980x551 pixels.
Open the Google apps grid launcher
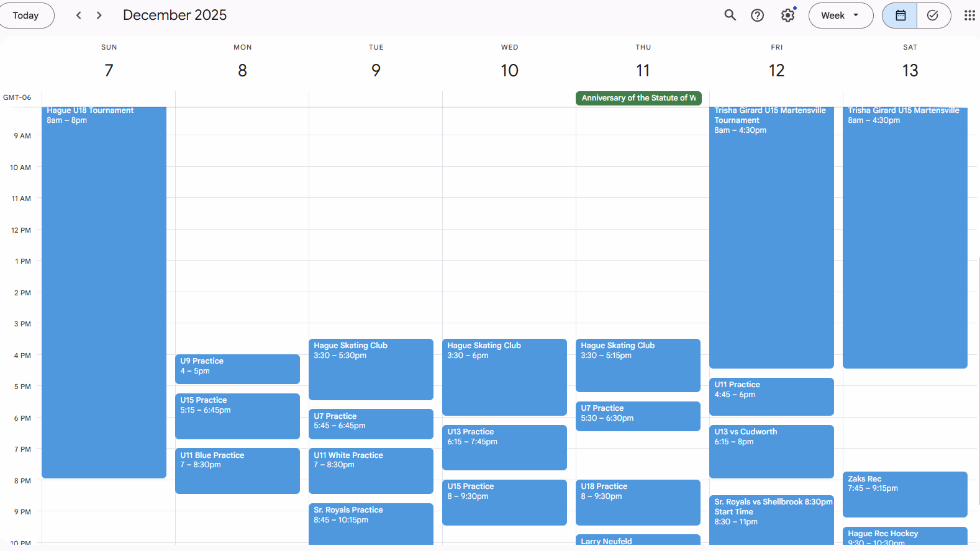point(969,16)
